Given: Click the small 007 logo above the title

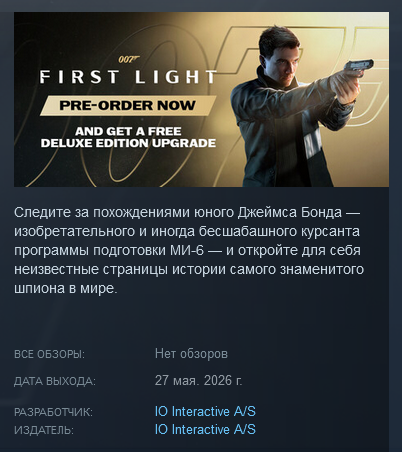Looking at the screenshot, I should click(x=129, y=60).
